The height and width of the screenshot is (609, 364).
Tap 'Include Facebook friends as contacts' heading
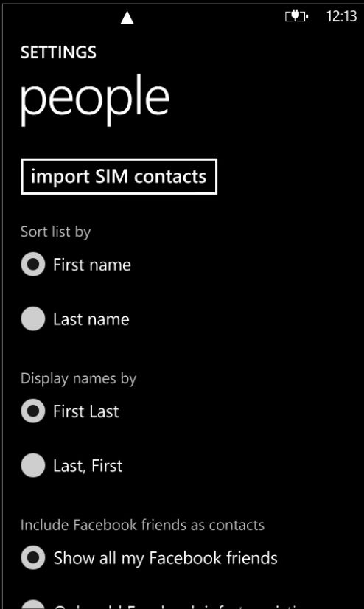coord(142,525)
